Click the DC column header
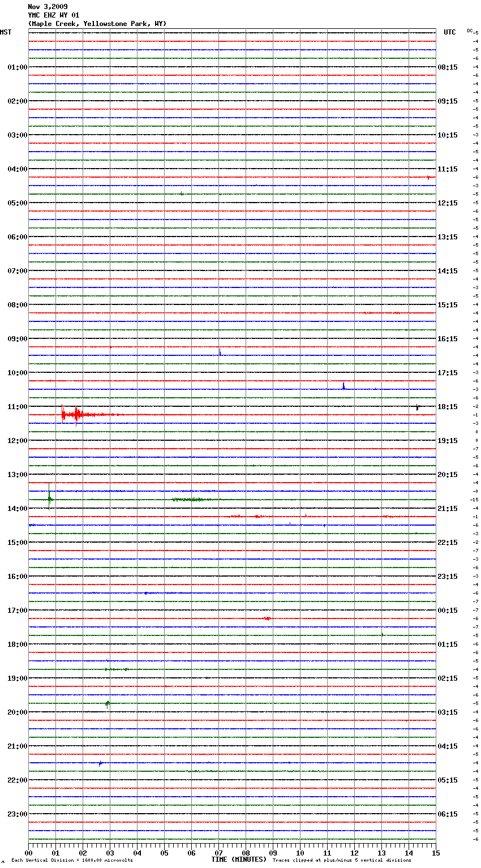 (x=470, y=31)
